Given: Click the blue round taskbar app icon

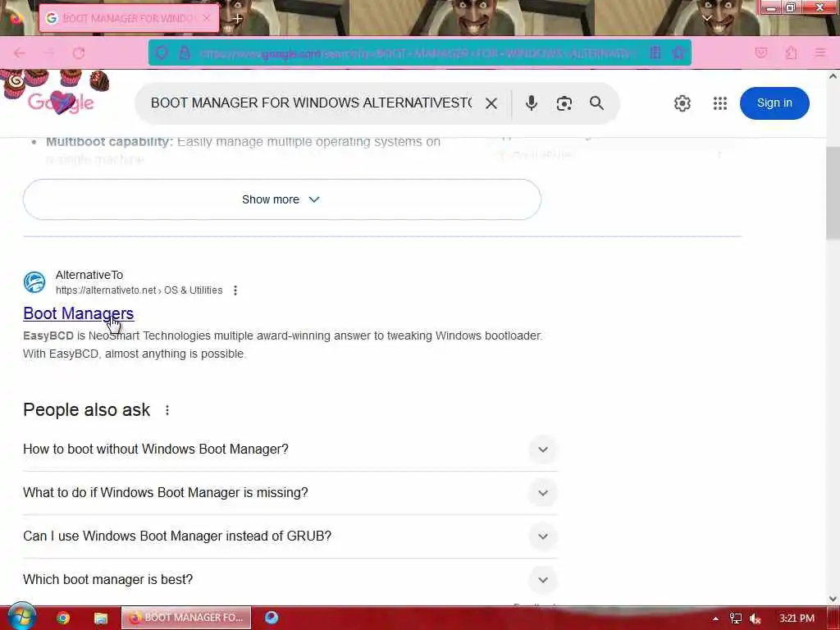Looking at the screenshot, I should pos(272,618).
